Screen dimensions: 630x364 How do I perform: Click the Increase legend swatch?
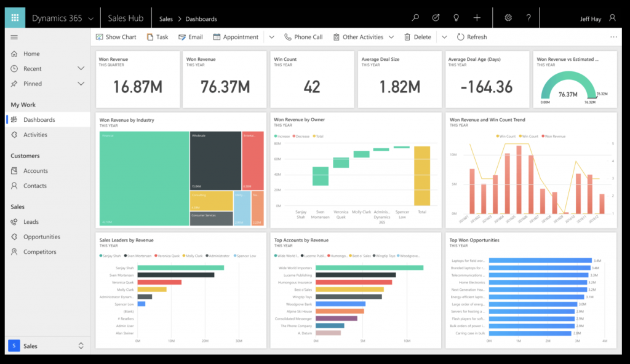(276, 136)
